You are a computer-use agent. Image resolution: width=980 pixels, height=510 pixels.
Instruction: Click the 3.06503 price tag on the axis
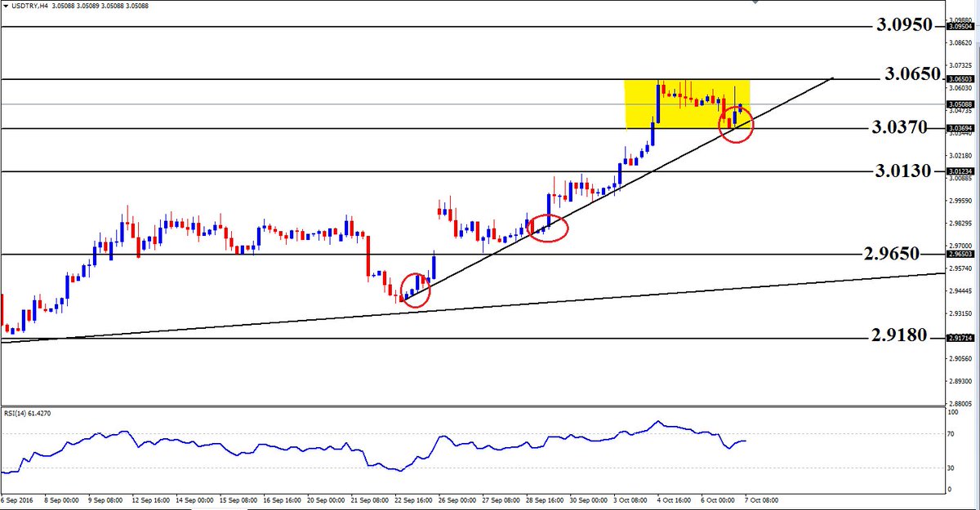point(959,79)
